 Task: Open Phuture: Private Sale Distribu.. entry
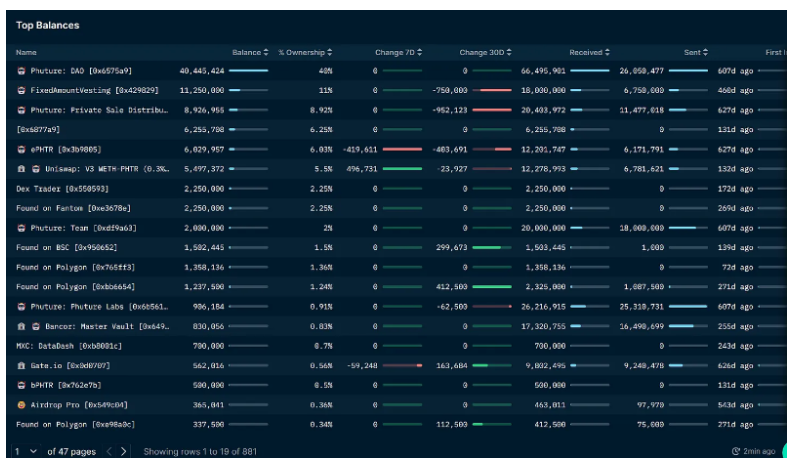pyautogui.click(x=99, y=110)
